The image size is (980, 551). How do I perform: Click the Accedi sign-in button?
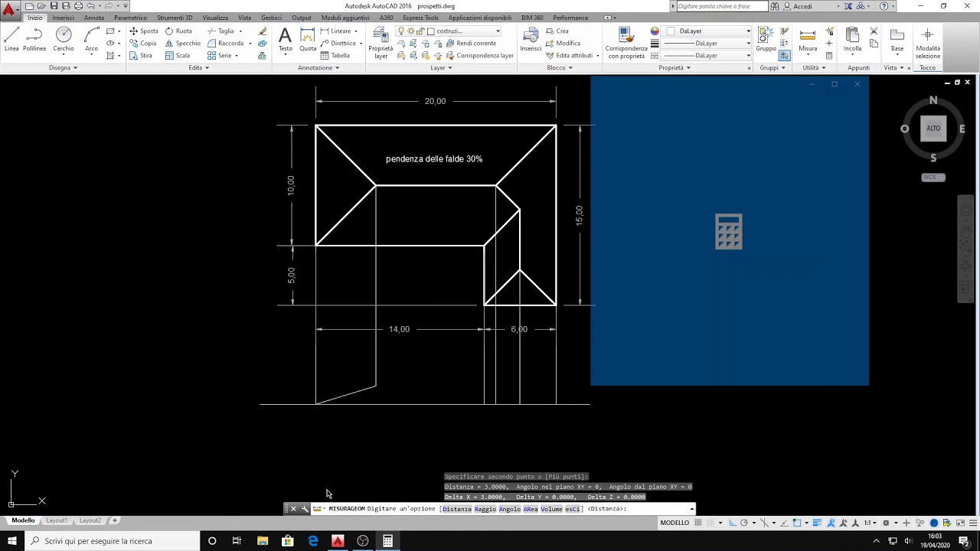coord(798,6)
